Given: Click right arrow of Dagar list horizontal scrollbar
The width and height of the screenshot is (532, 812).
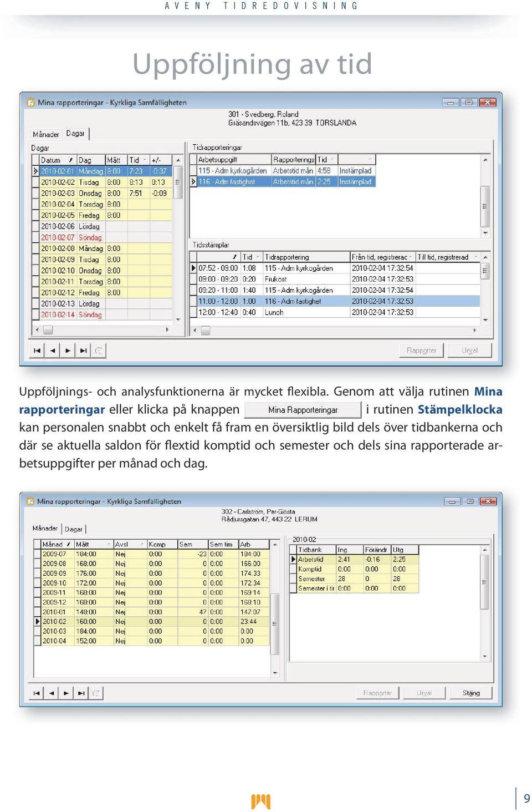Looking at the screenshot, I should (x=167, y=329).
